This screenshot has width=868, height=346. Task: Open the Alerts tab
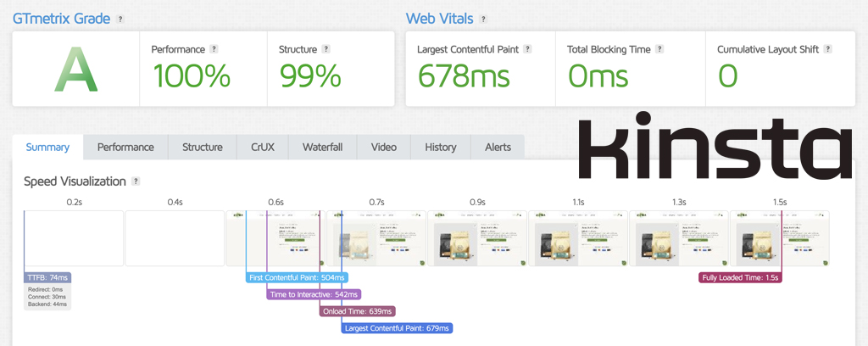(498, 148)
